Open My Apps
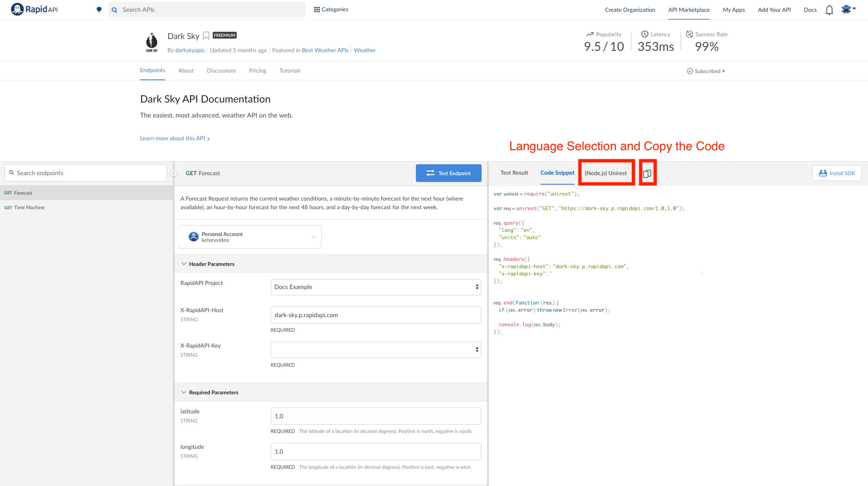This screenshot has height=486, width=868. click(734, 10)
